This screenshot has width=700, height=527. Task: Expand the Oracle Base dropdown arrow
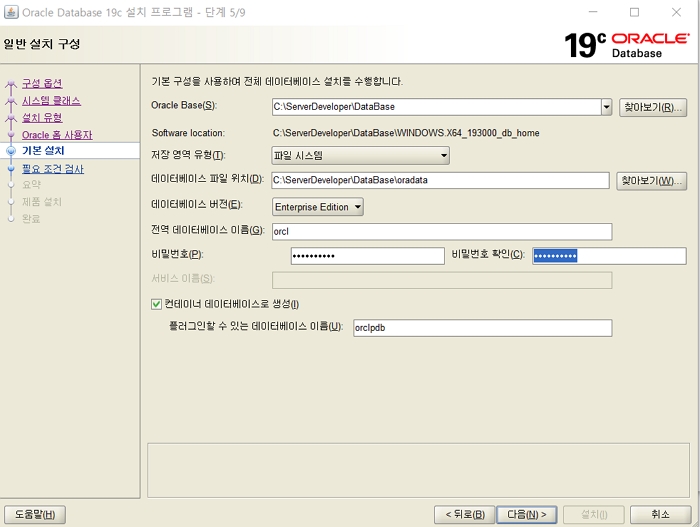[x=606, y=107]
